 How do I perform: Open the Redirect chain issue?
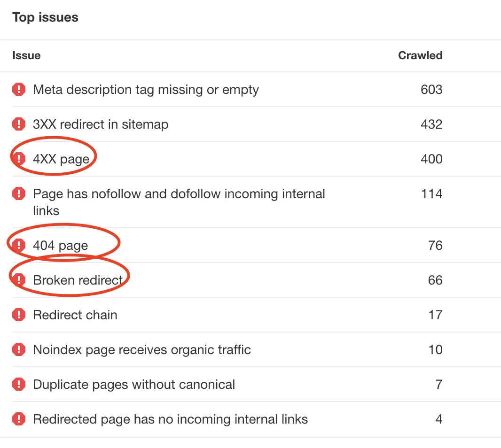75,315
